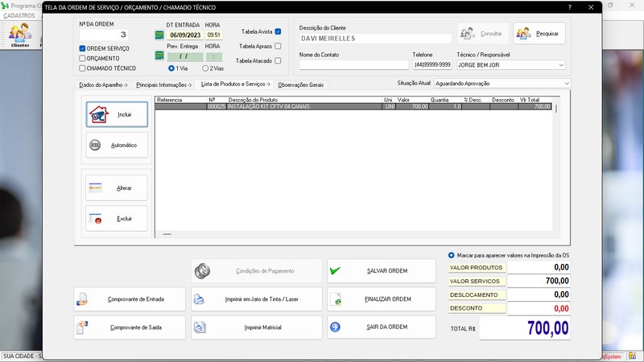This screenshot has height=362, width=644.
Task: Click the entry HORA field 09:51
Action: [x=213, y=35]
